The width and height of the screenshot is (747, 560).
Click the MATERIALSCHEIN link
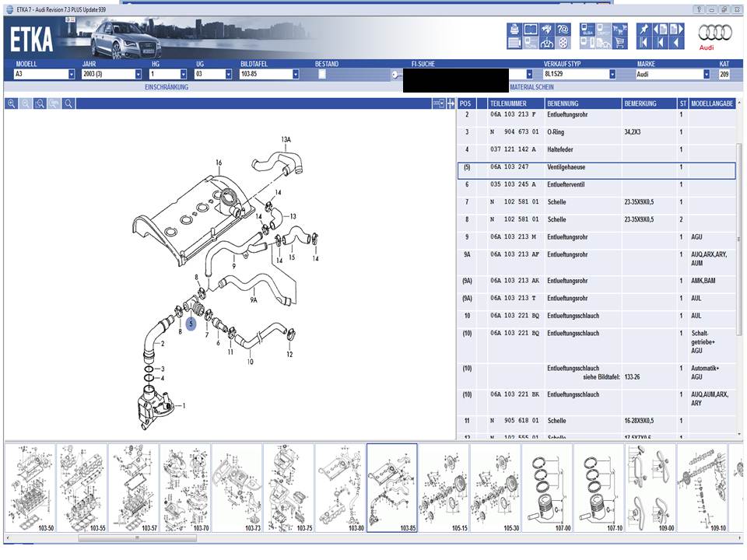pos(531,87)
